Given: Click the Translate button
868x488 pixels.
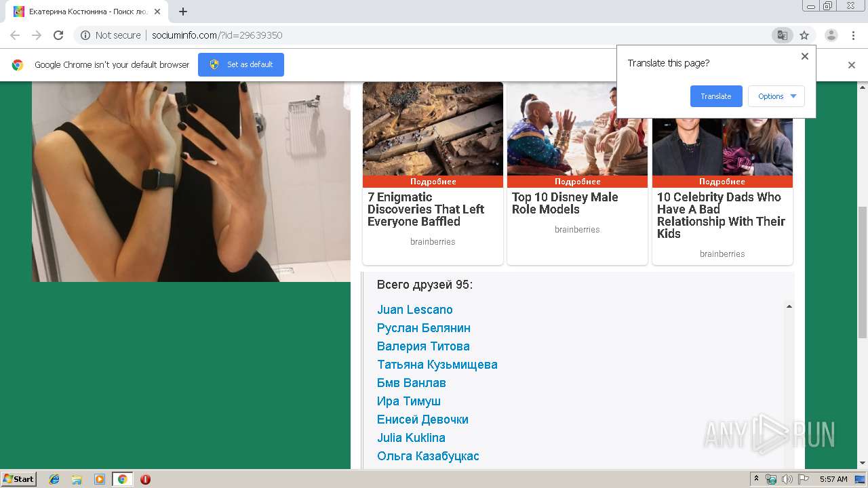Looking at the screenshot, I should 716,96.
